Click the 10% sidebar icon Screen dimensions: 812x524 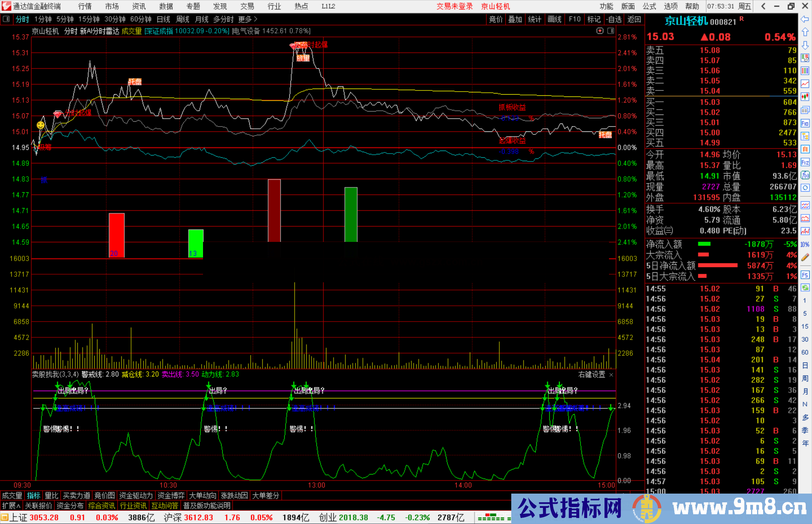point(805,245)
